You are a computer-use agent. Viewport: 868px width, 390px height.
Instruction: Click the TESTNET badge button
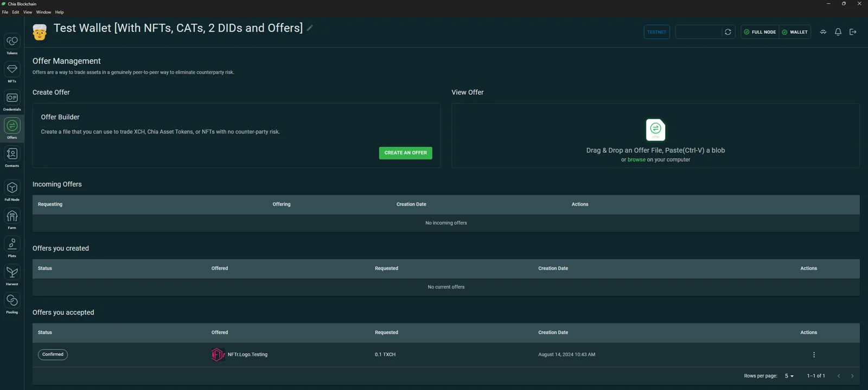656,32
